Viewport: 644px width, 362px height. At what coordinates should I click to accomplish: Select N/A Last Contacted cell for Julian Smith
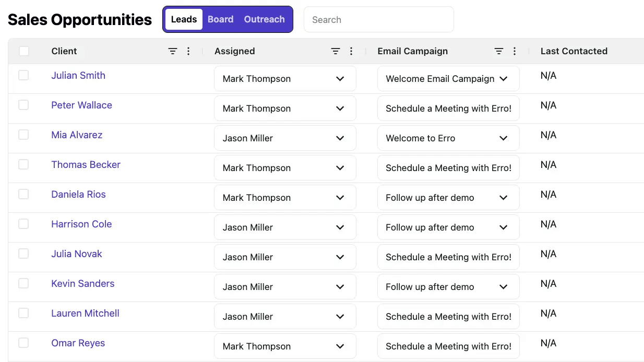(548, 76)
